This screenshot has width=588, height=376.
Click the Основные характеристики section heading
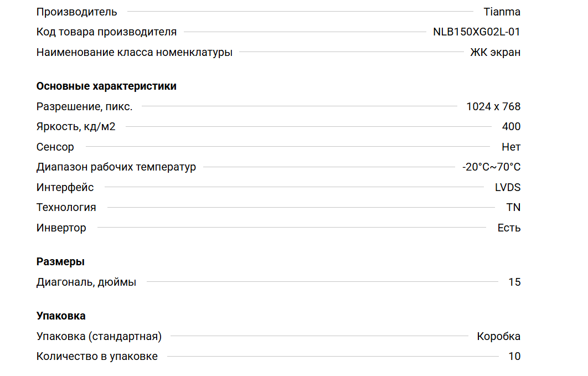point(106,86)
